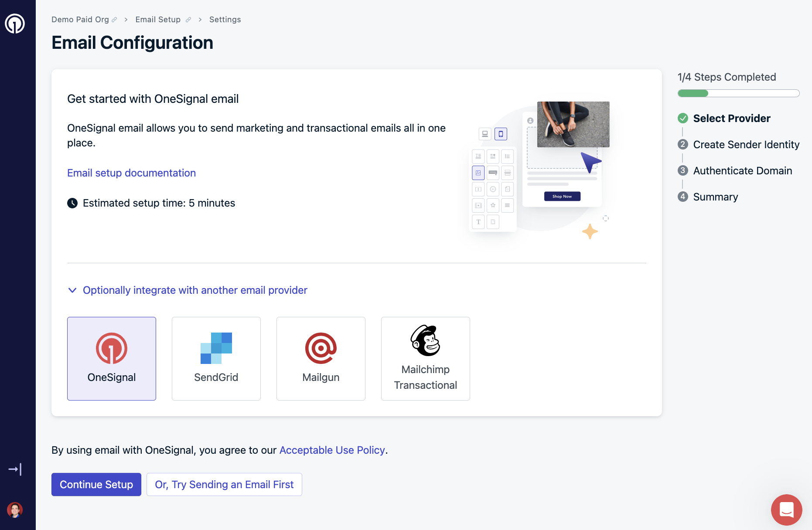Click the SendGrid logo icon

(216, 348)
